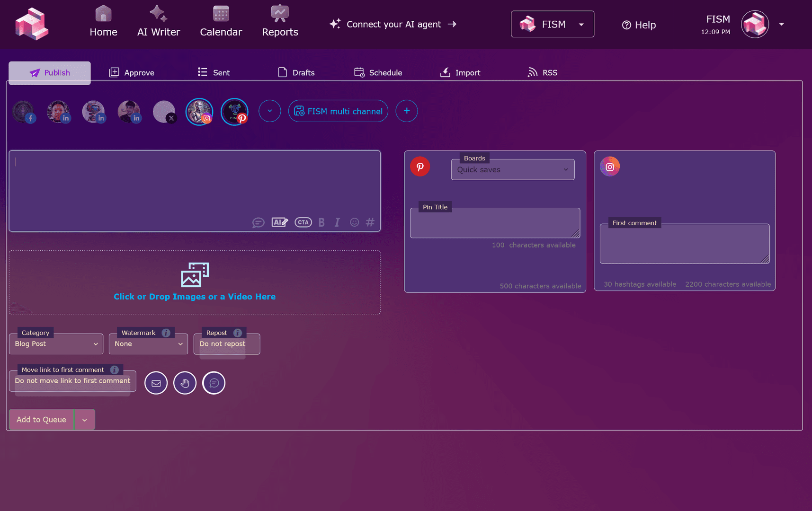Deselect the Pinterest account avatar

pos(235,112)
